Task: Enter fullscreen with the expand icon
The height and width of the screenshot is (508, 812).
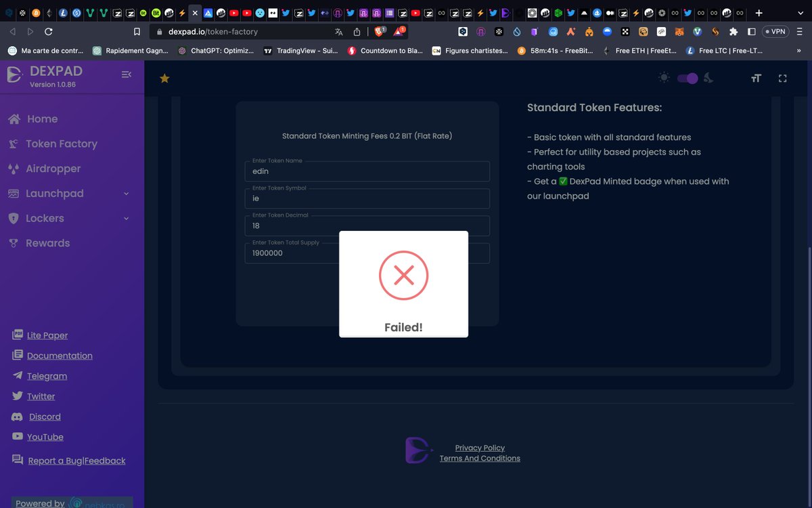Action: pyautogui.click(x=783, y=79)
